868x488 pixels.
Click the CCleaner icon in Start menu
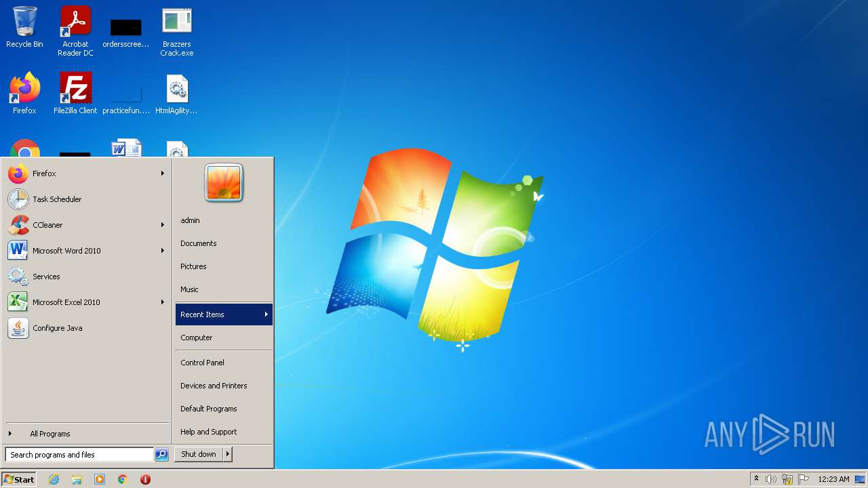[18, 225]
